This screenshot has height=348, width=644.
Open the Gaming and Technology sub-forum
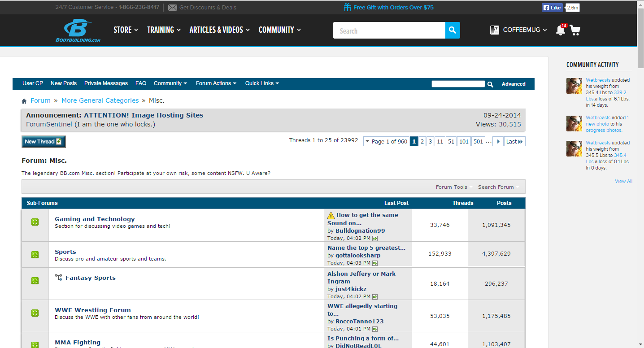pyautogui.click(x=95, y=219)
